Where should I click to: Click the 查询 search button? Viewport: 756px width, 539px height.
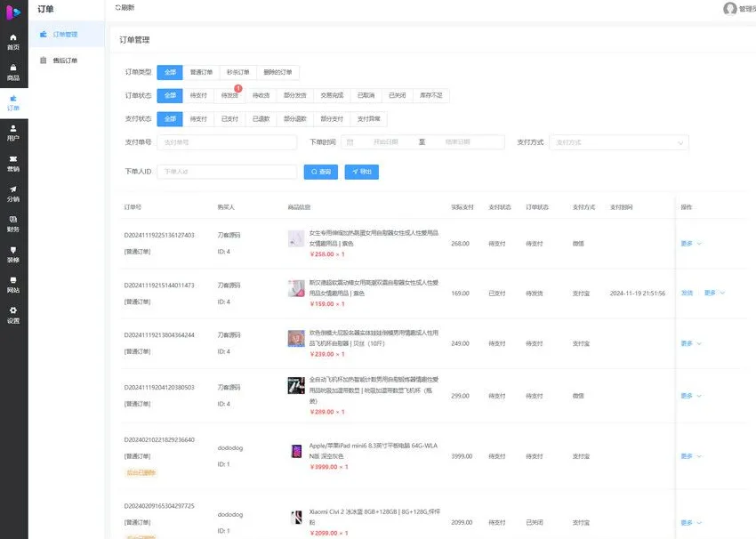coord(321,171)
